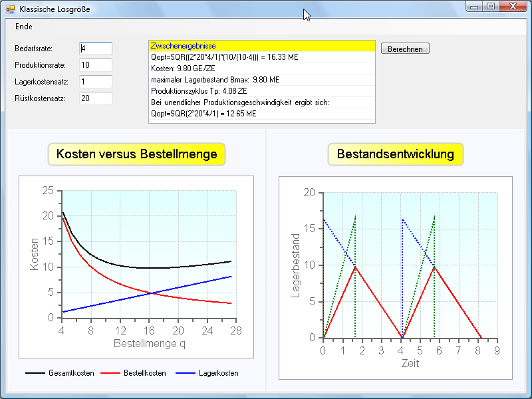Screen dimensions: 532x399
Task: Click the 'Kosten versus Bestellmenge' chart title
Action: point(137,154)
